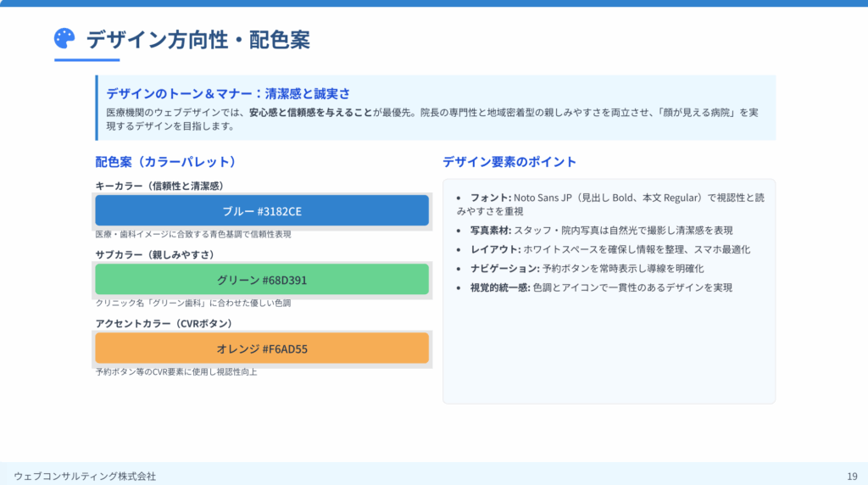Image resolution: width=868 pixels, height=485 pixels.
Task: Select the アクセントカラー（CVRボタン） label
Action: (164, 324)
